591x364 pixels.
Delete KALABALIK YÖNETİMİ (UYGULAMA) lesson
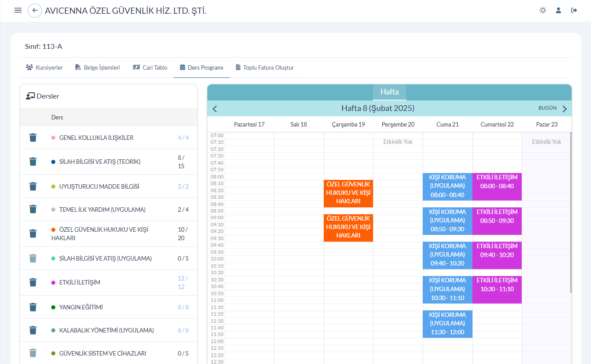(33, 330)
